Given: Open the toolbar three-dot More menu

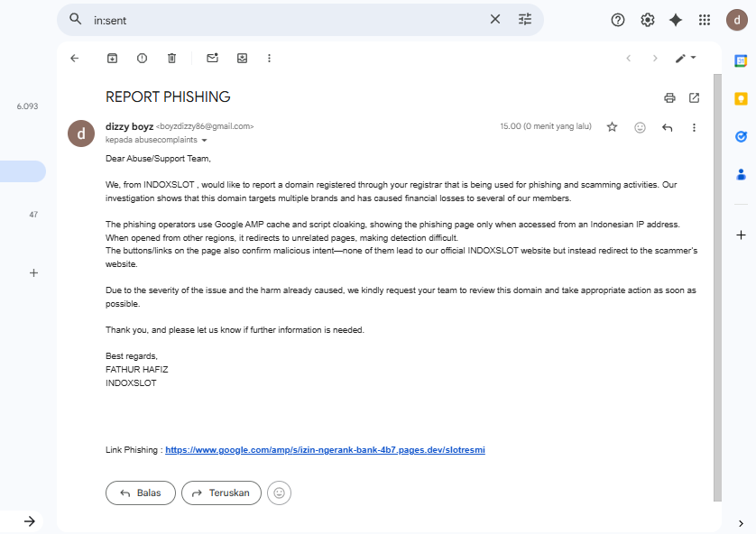Looking at the screenshot, I should pos(269,59).
